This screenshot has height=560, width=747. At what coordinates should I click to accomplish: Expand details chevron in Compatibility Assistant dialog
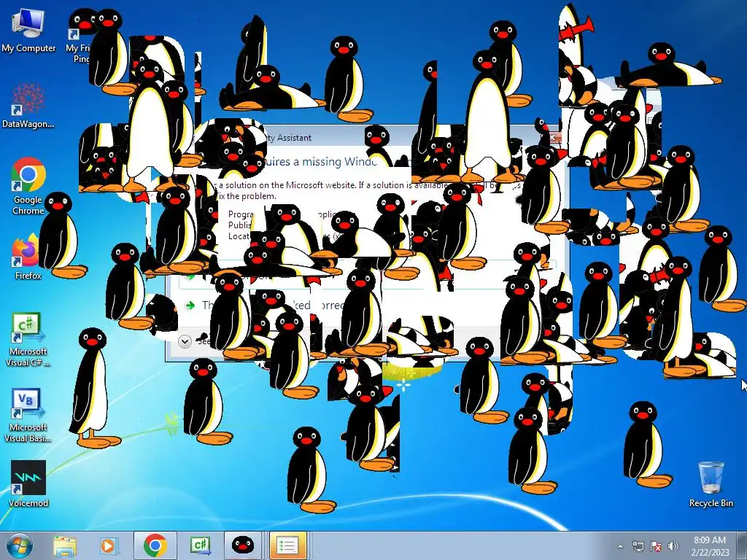coord(185,341)
